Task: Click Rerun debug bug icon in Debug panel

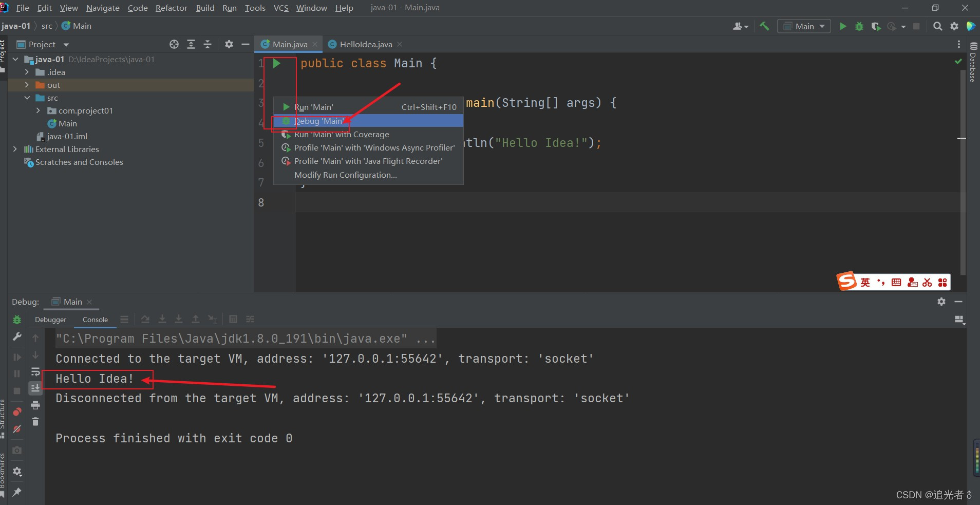Action: click(x=17, y=320)
